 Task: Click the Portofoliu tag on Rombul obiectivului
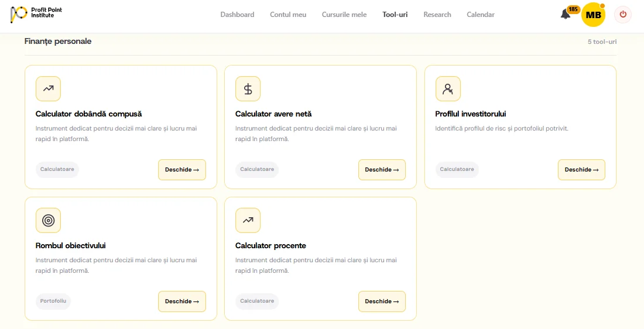(x=53, y=301)
